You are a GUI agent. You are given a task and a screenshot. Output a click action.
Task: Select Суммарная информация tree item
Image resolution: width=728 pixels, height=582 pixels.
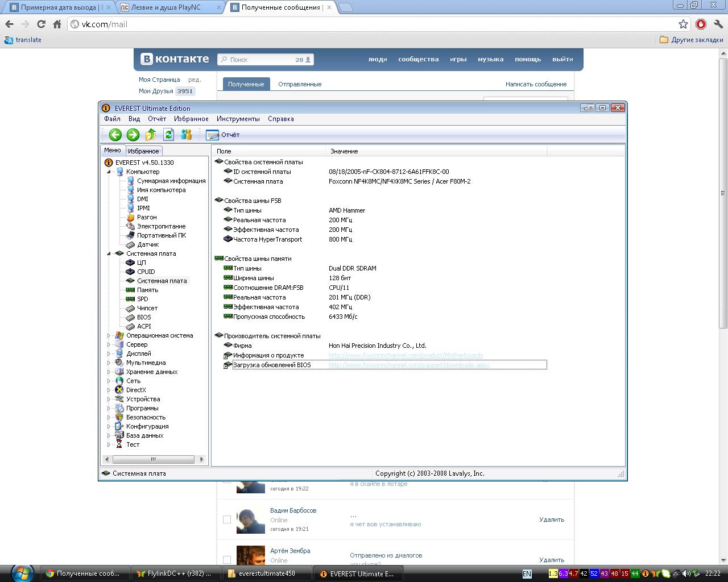171,181
